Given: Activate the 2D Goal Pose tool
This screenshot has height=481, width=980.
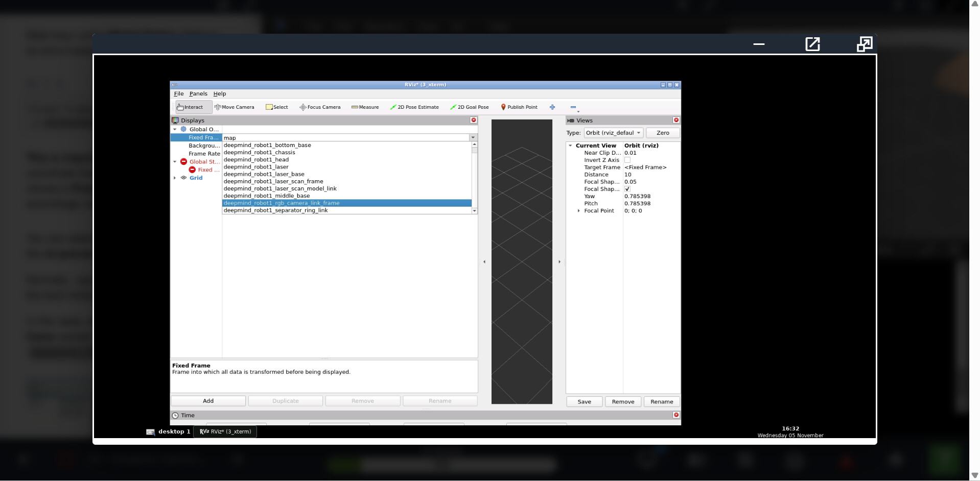Looking at the screenshot, I should [470, 107].
